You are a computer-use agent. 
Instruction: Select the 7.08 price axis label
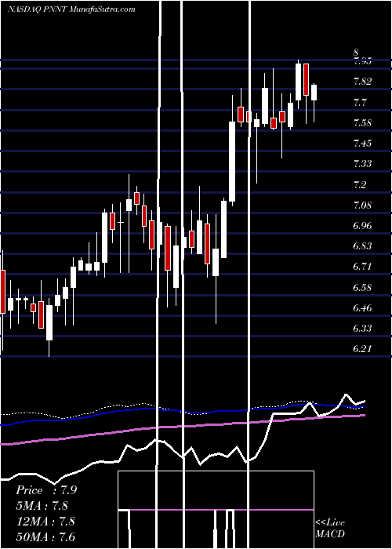coord(363,205)
